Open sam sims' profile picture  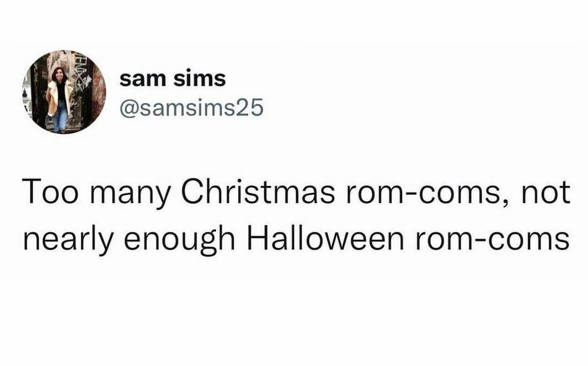(x=65, y=92)
